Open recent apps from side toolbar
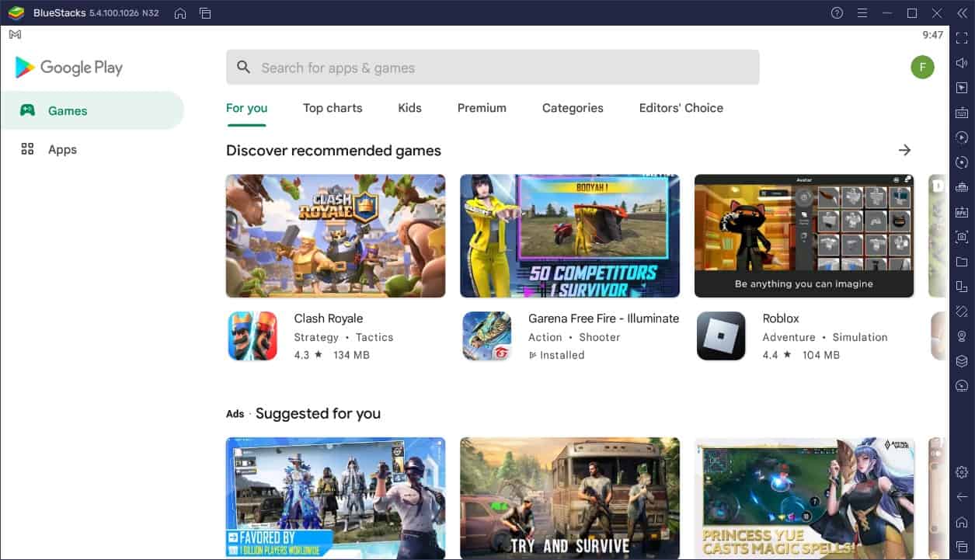This screenshot has width=975, height=560. pyautogui.click(x=962, y=547)
